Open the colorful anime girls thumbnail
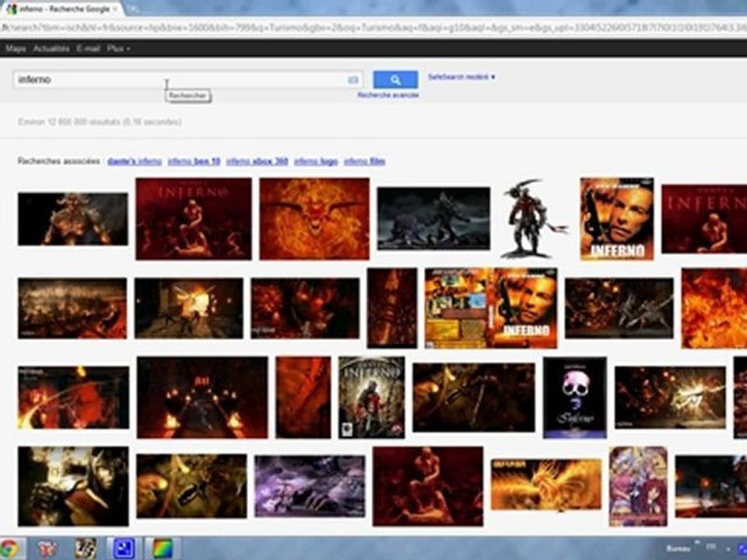 tap(638, 486)
